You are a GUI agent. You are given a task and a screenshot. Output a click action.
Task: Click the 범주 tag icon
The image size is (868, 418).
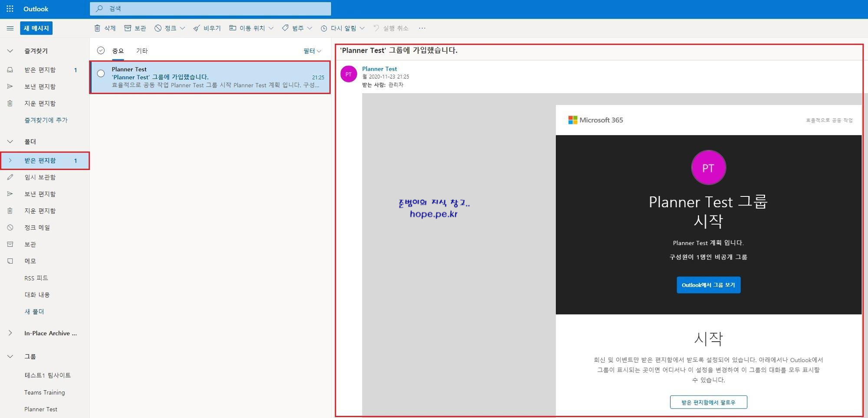point(285,28)
